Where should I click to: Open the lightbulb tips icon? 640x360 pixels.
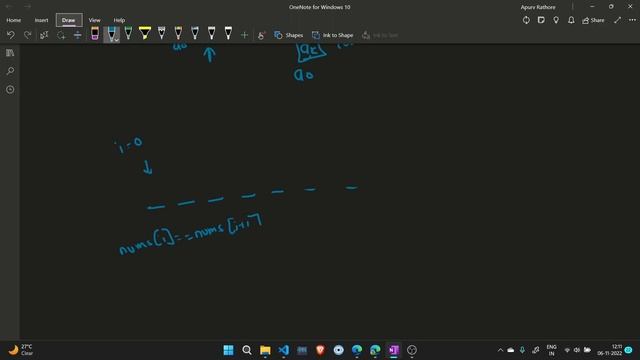click(x=556, y=20)
